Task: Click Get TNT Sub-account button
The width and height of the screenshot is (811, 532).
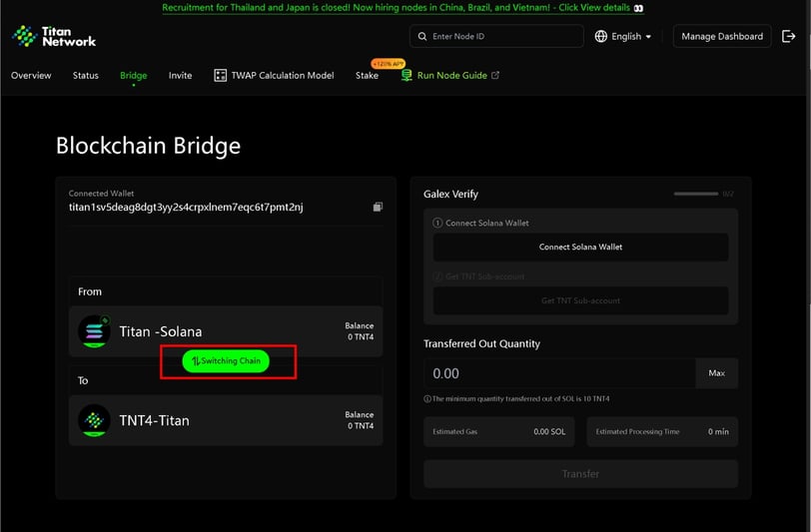Action: (580, 300)
